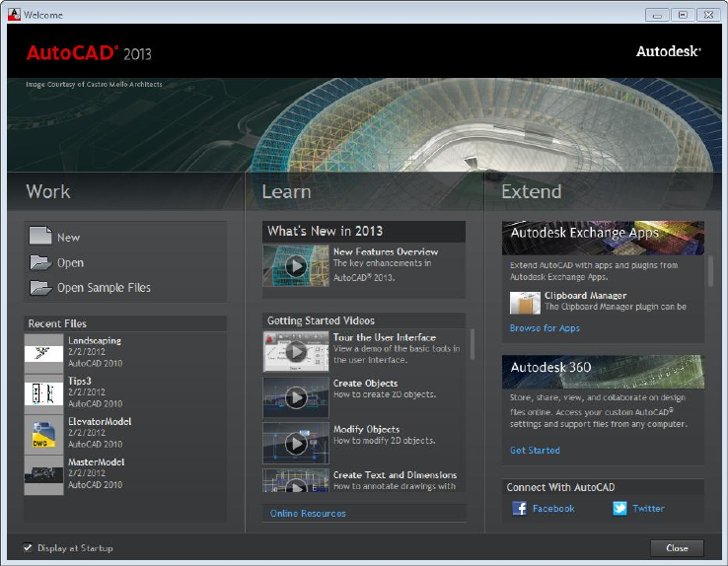The width and height of the screenshot is (728, 566).
Task: Click the Twitter bird icon
Action: coord(619,509)
